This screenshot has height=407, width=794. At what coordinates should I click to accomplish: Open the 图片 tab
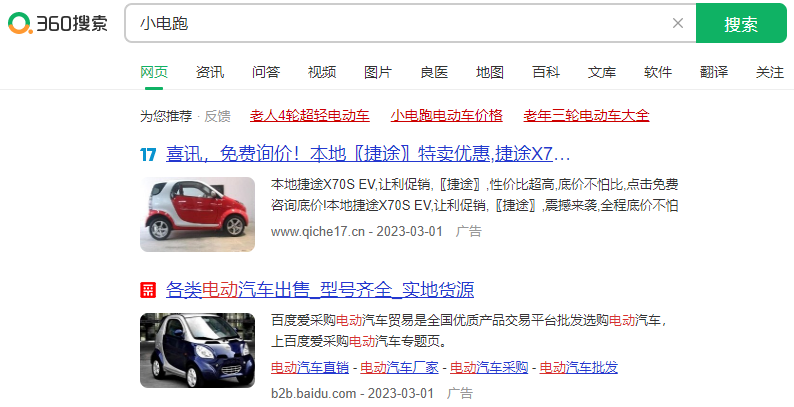click(x=378, y=72)
